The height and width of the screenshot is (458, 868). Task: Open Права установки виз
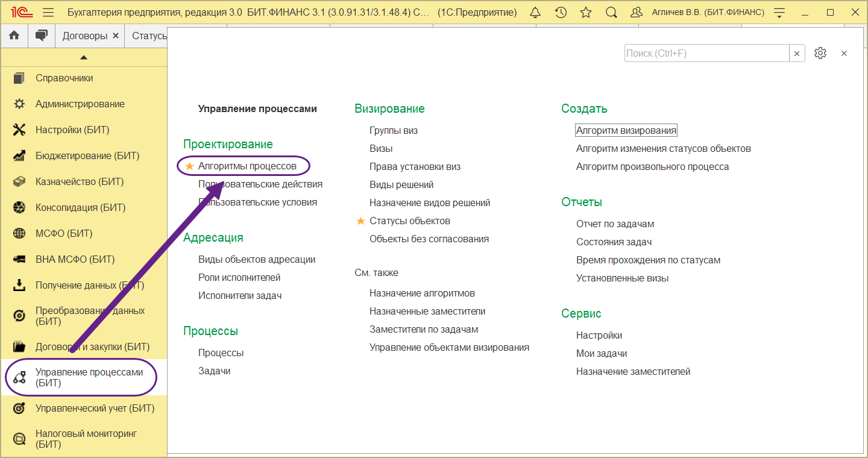click(x=415, y=167)
